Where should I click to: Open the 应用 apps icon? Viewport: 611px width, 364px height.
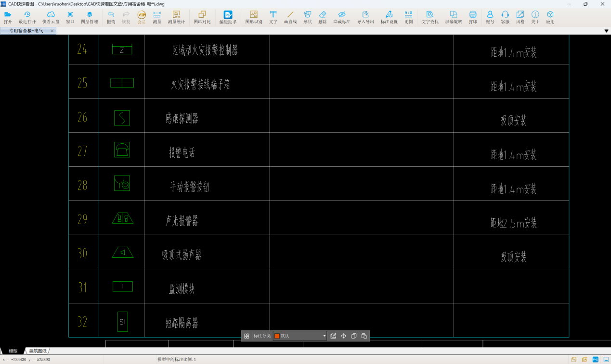[550, 17]
